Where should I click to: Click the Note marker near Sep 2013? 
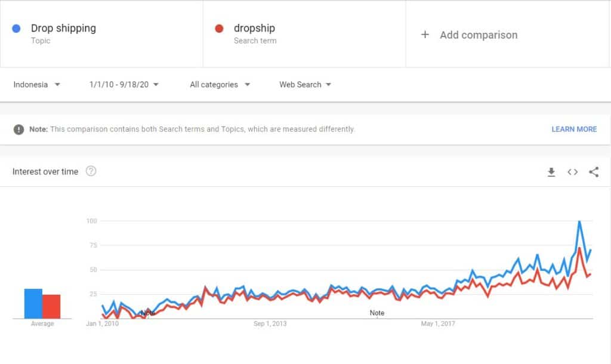(x=377, y=313)
